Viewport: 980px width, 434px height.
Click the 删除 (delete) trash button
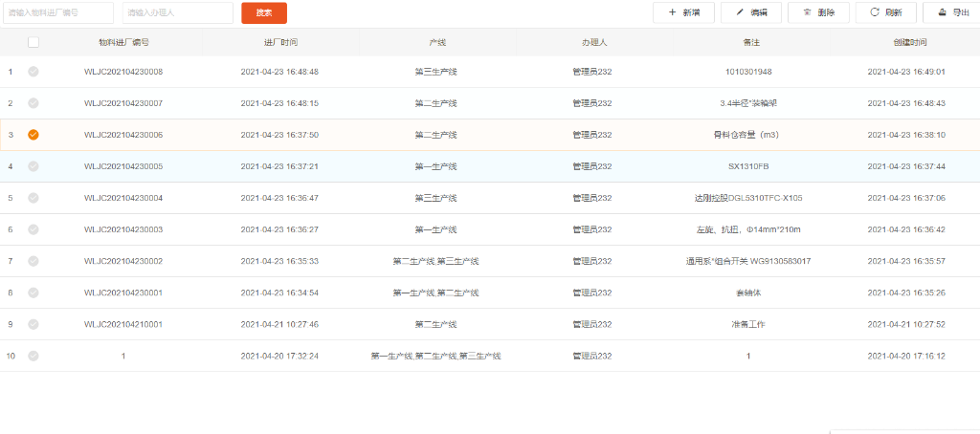pyautogui.click(x=818, y=12)
